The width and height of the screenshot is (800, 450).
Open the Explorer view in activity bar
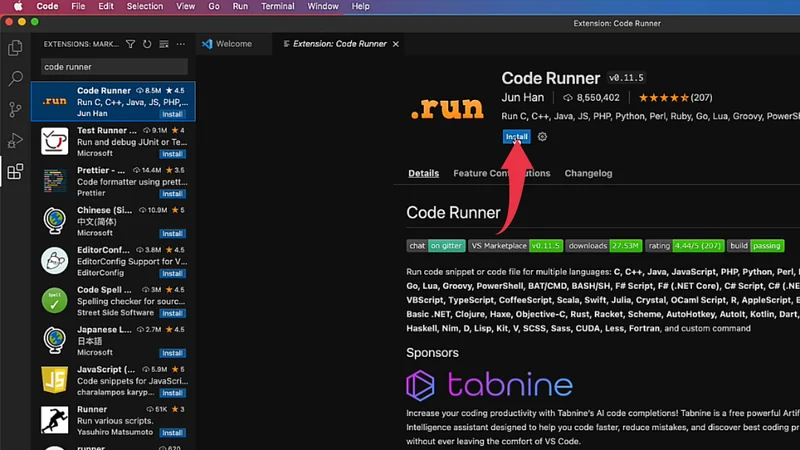[15, 47]
